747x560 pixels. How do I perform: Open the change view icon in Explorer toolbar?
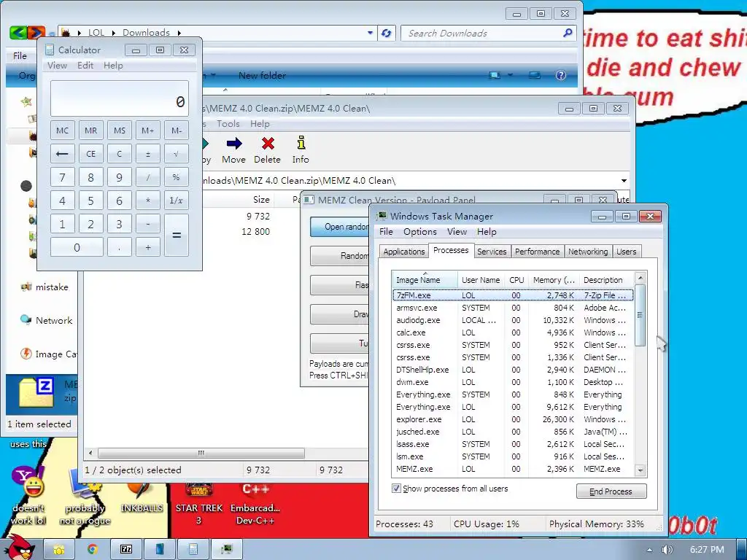[495, 75]
